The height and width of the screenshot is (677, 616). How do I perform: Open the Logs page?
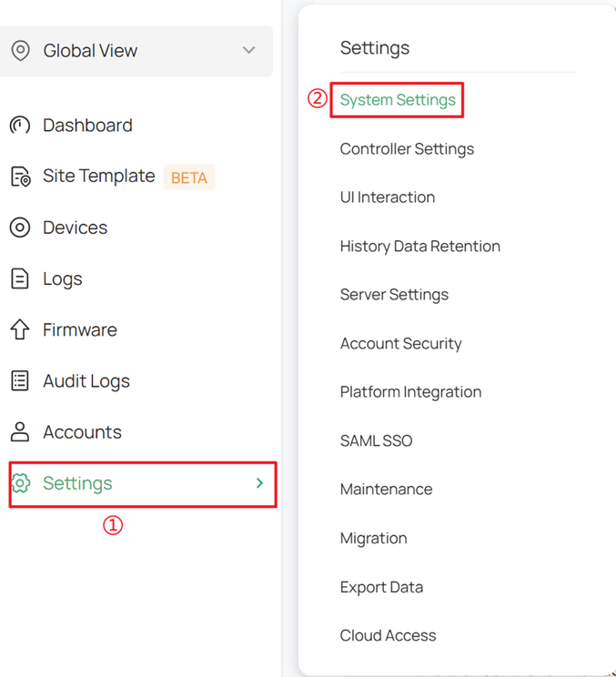63,279
